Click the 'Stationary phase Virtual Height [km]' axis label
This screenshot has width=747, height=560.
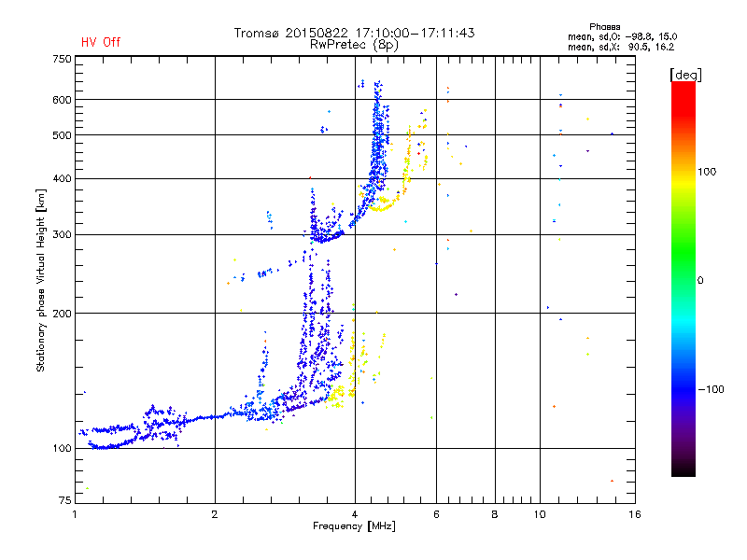(x=40, y=281)
